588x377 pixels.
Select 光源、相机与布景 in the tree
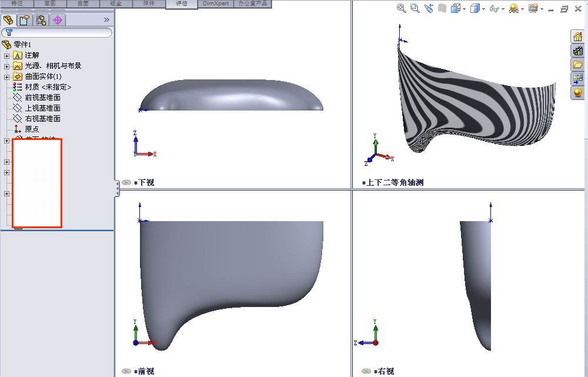point(53,66)
